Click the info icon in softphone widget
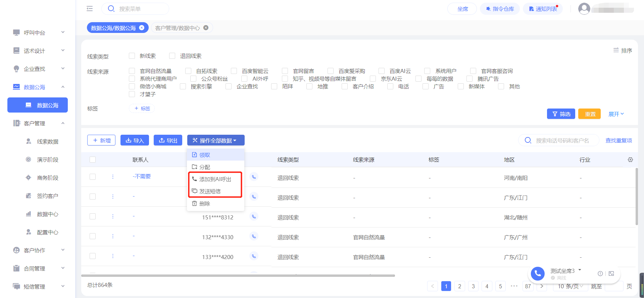The width and height of the screenshot is (644, 298). coord(600,273)
